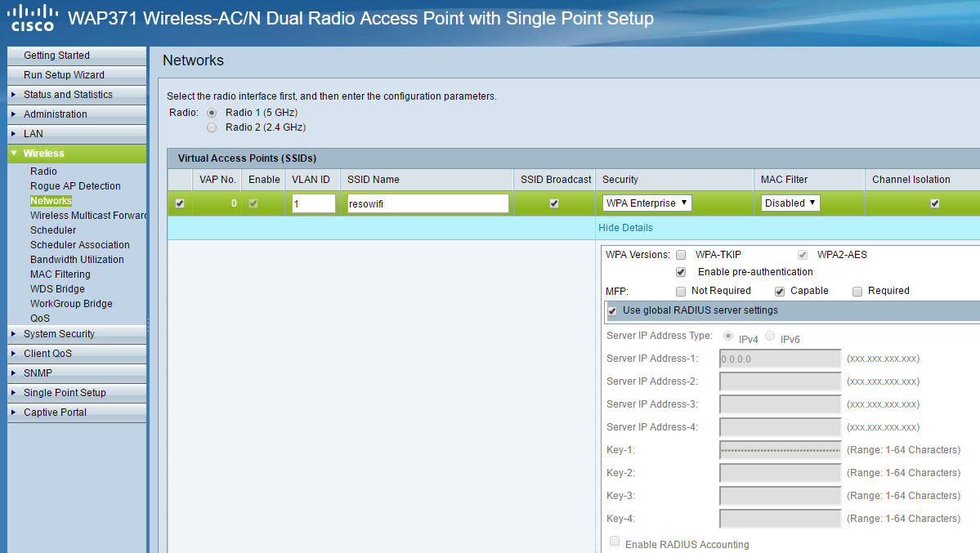
Task: Open Bandwidth Utilization page
Action: [x=77, y=259]
